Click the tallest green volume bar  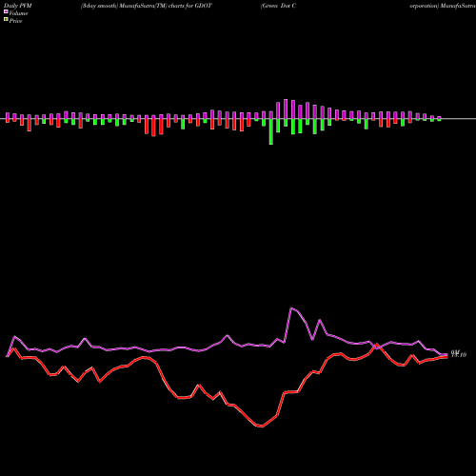coord(271,131)
